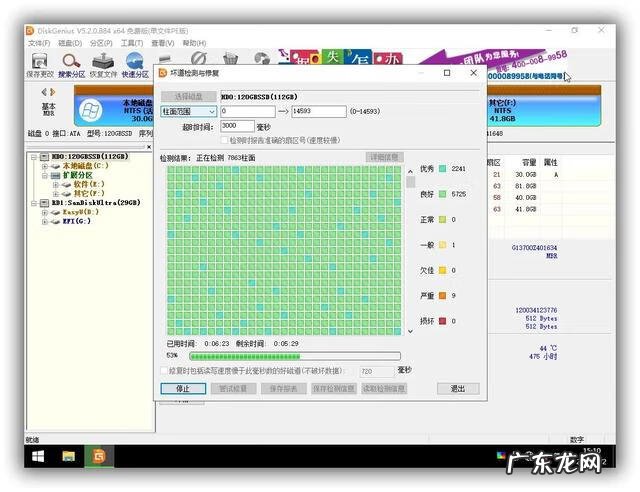
Task: Click the Windows logo icon on the C: partition block
Action: coord(90,110)
